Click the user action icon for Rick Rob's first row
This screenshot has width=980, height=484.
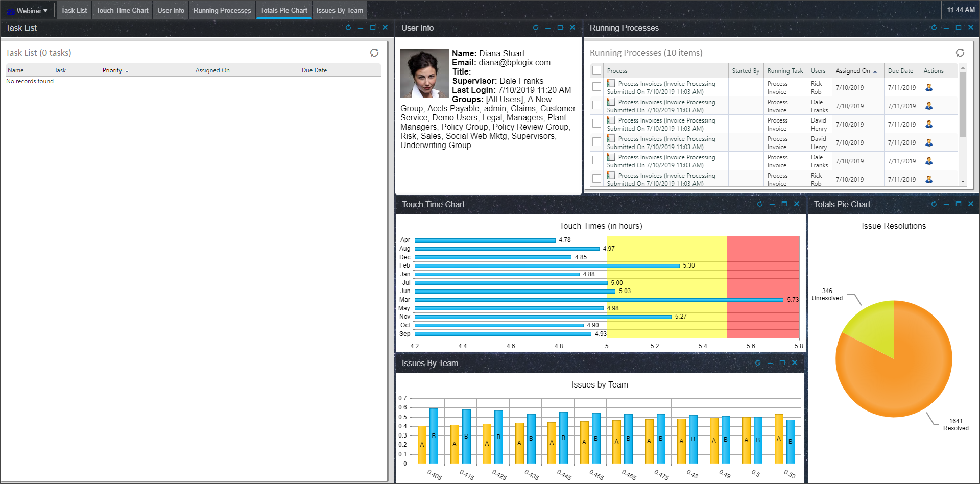tap(928, 88)
